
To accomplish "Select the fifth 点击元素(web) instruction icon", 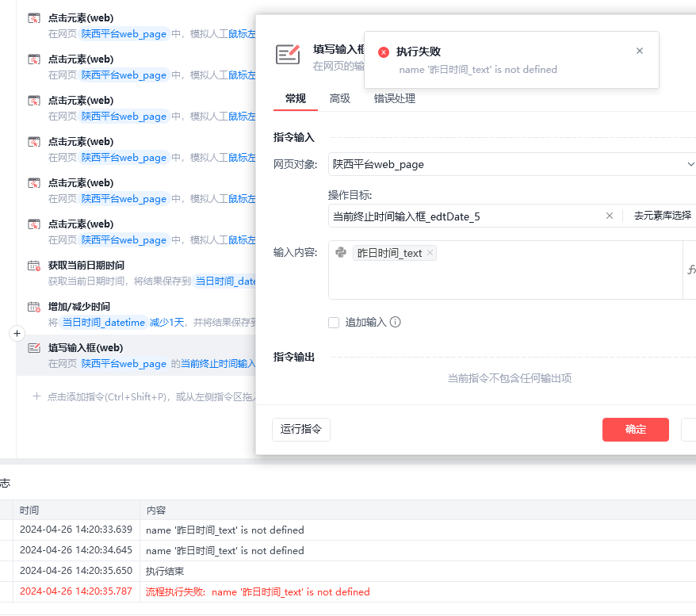I will click(x=34, y=183).
